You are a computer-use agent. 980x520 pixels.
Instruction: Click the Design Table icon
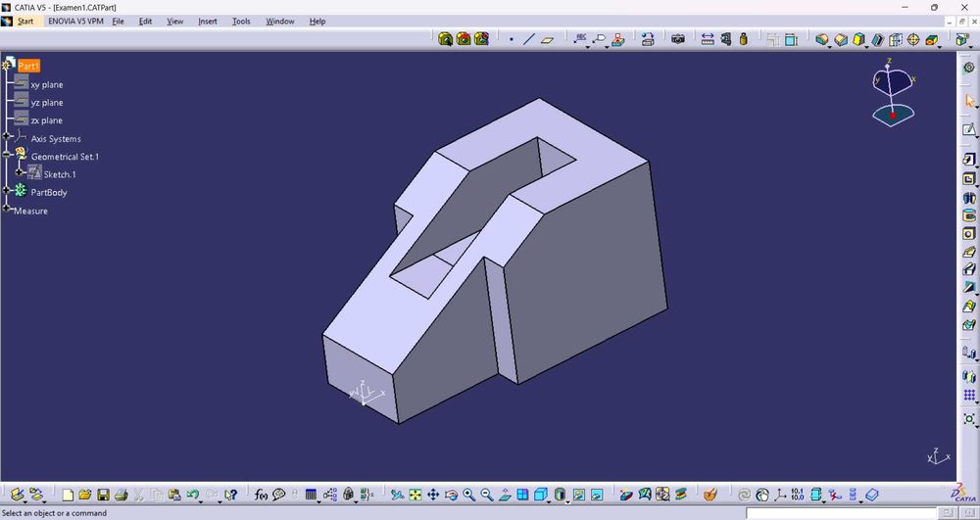(311, 496)
